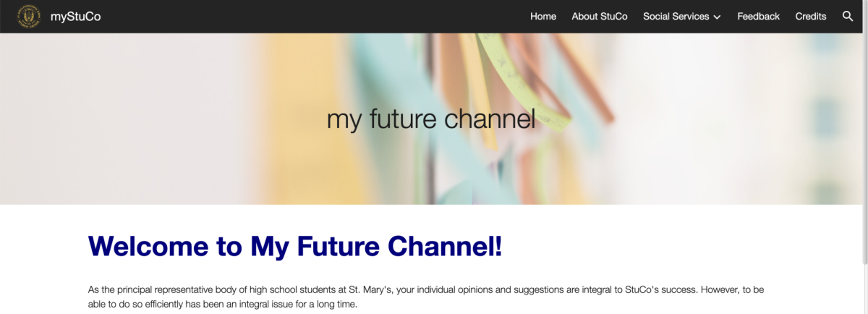Select the Social Services menu label

pos(676,16)
